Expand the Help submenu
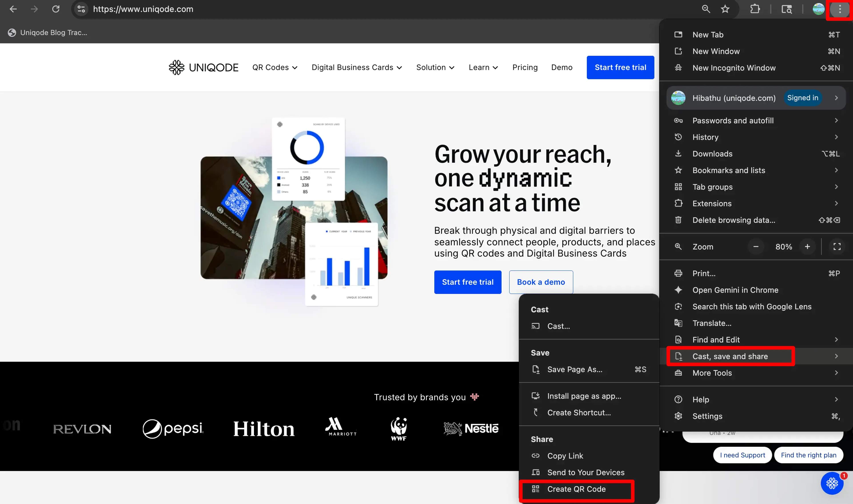 [x=756, y=399]
